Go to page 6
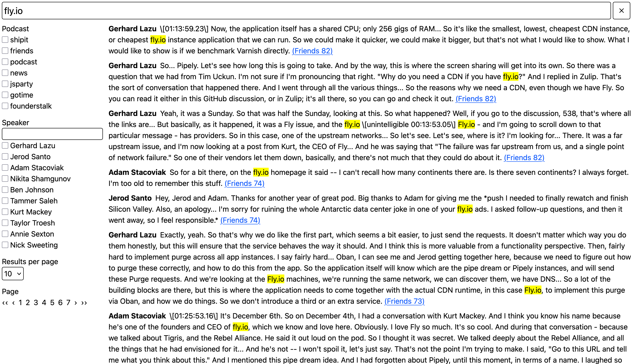 pyautogui.click(x=60, y=303)
